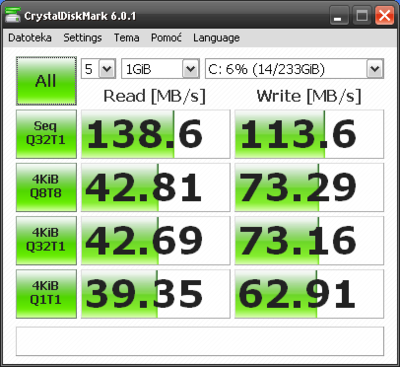Open the Settings menu
400x367 pixels.
coord(83,38)
